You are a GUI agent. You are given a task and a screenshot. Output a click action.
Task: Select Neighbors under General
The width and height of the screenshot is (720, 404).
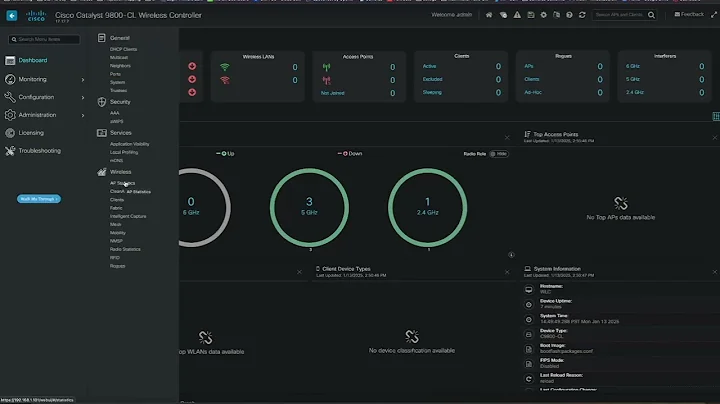[120, 66]
